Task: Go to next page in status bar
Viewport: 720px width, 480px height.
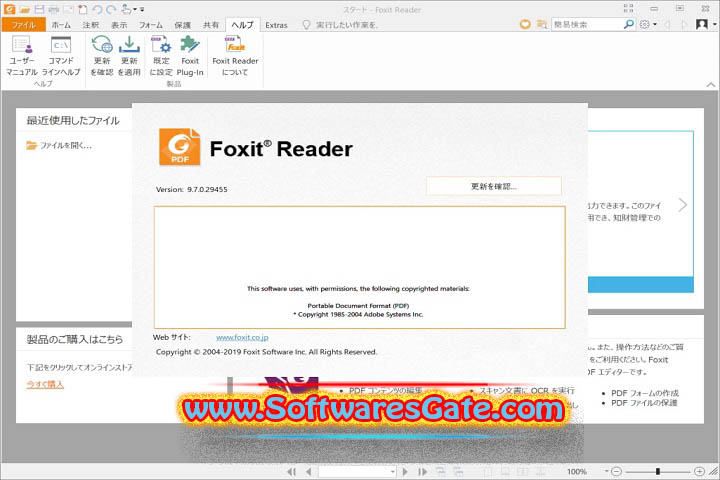Action: [405, 472]
